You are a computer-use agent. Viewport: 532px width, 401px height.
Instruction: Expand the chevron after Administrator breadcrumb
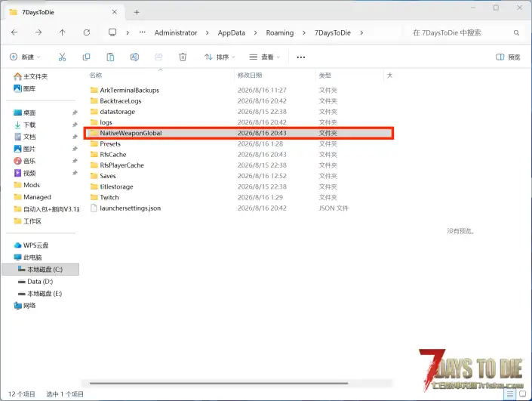tap(207, 33)
